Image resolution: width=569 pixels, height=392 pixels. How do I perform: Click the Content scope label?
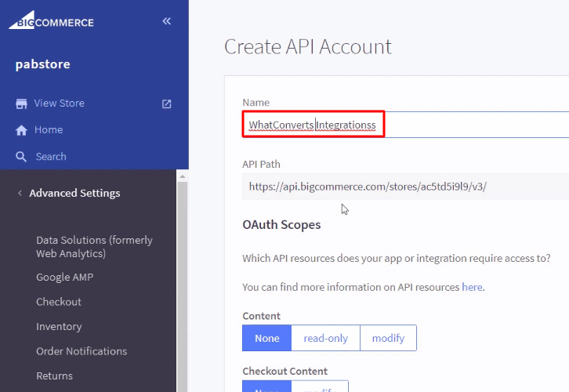pyautogui.click(x=261, y=316)
